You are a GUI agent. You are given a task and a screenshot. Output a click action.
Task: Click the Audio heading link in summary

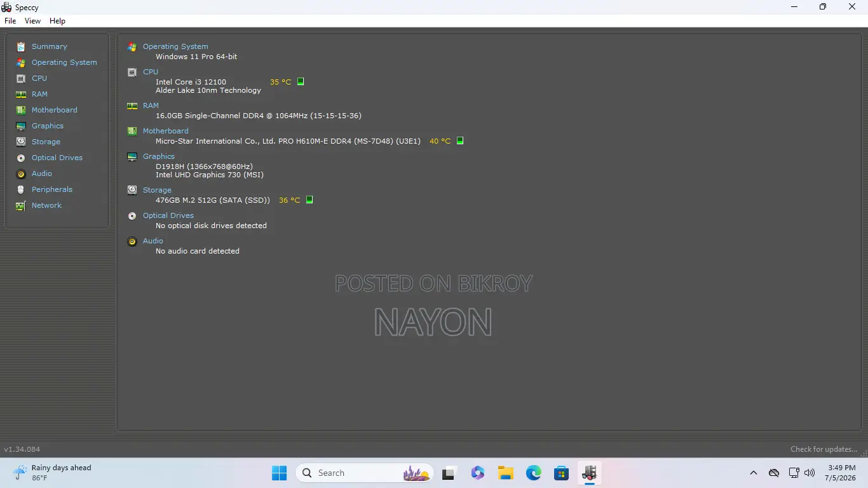coord(153,241)
